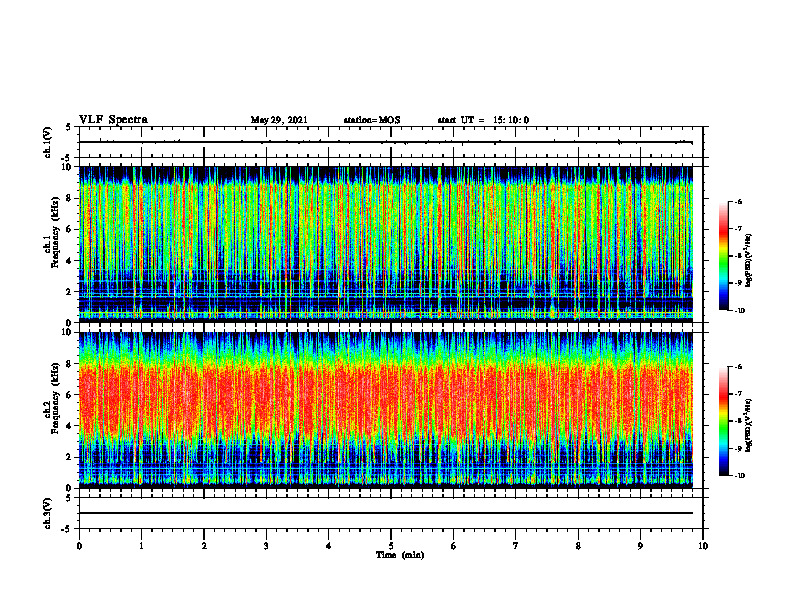Click ch.2 frequency axis "6" tick label
Viewport: 792px width, 612px height.
tap(70, 394)
